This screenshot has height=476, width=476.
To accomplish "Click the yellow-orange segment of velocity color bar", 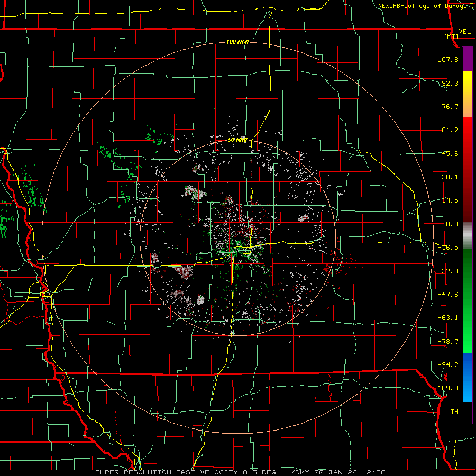I will click(x=467, y=94).
